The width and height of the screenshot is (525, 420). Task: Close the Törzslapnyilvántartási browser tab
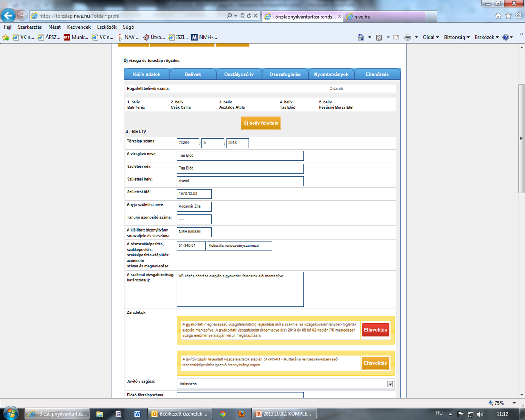pos(339,16)
